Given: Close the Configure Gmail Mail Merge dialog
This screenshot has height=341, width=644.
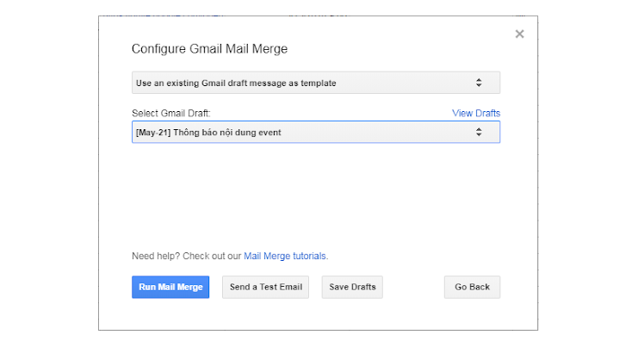Looking at the screenshot, I should point(519,34).
